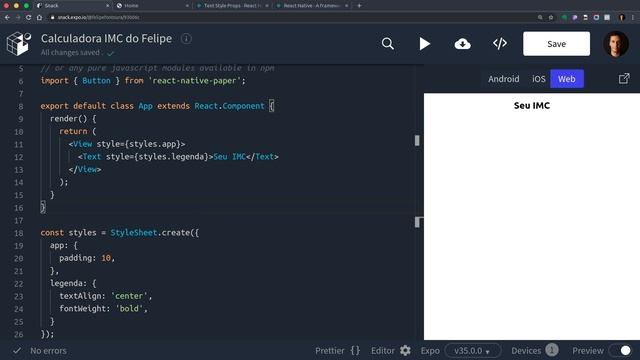Image resolution: width=640 pixels, height=360 pixels.
Task: Open a new browser tab
Action: coord(359,6)
